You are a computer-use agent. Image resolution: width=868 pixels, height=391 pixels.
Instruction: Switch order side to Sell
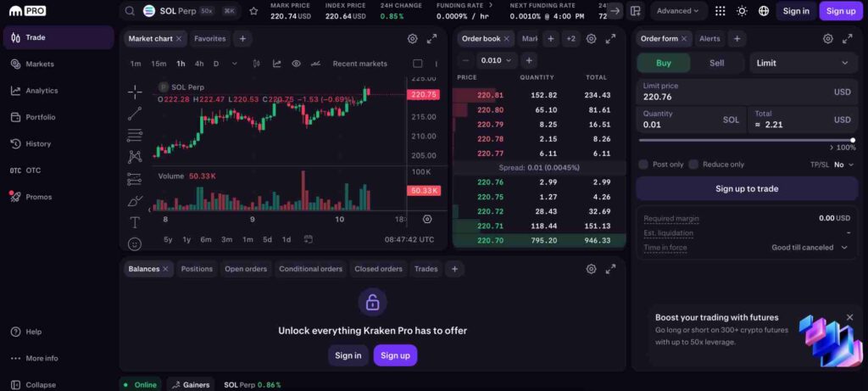pyautogui.click(x=717, y=63)
